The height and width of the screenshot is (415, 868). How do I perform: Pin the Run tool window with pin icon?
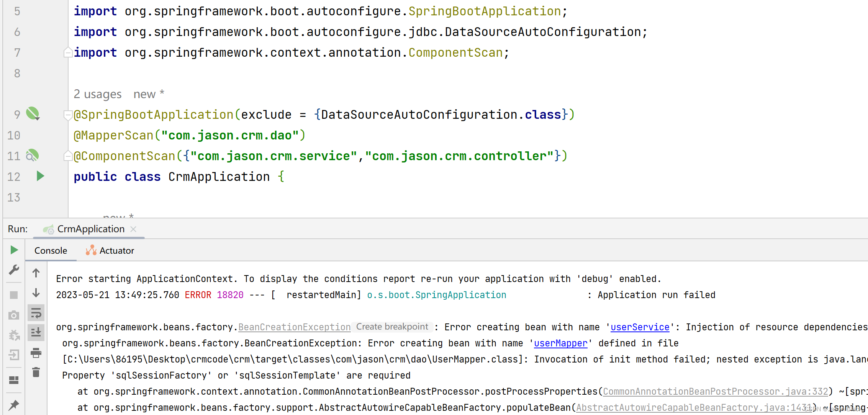coord(14,405)
